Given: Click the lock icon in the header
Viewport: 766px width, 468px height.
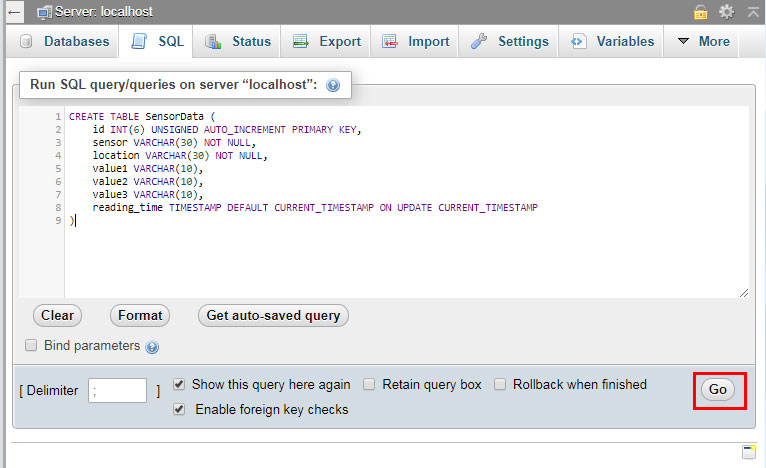Looking at the screenshot, I should (x=702, y=12).
